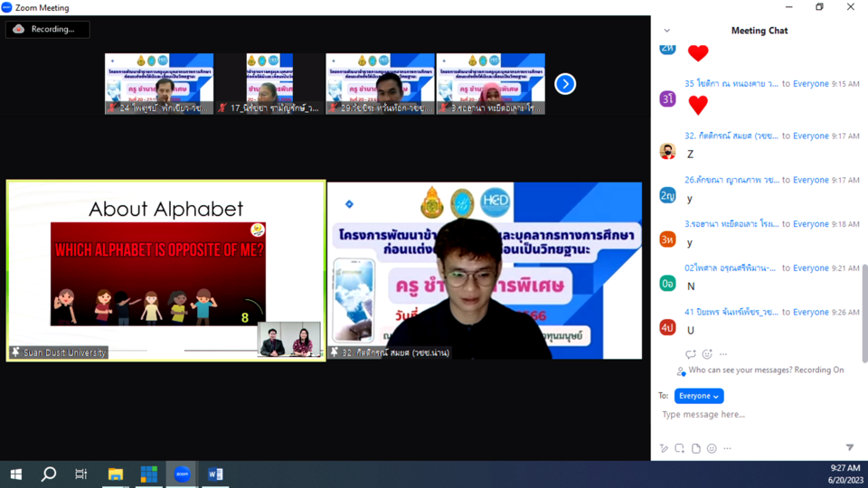Click the chat panel vertical scrollbar
The height and width of the screenshot is (488, 868).
(x=863, y=307)
